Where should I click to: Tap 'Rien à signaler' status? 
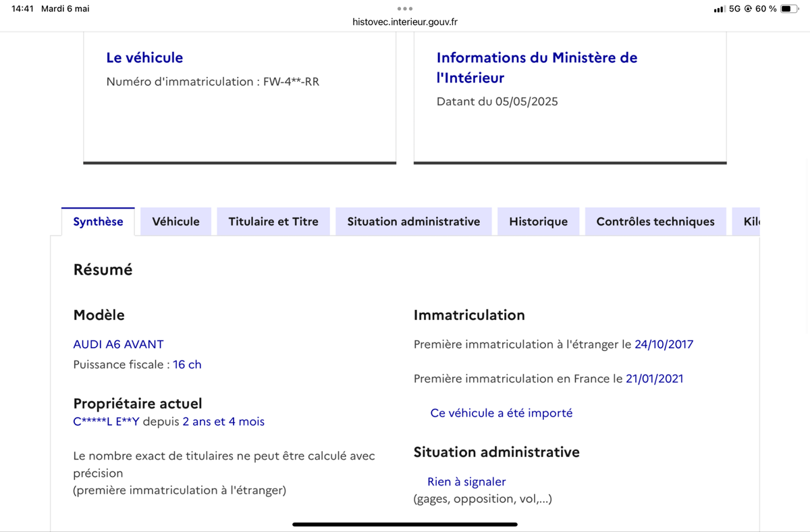[x=466, y=482]
